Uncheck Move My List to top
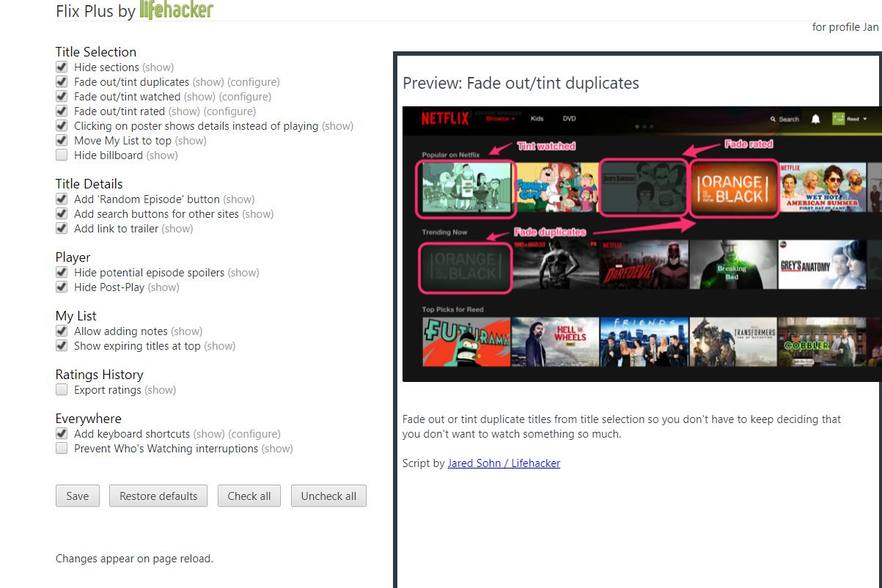Screen dimensions: 882x588 point(62,140)
